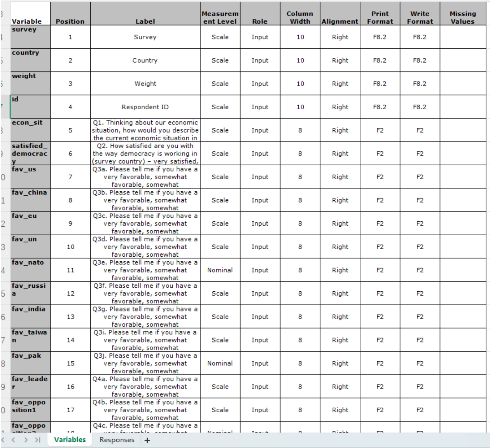Image resolution: width=490 pixels, height=448 pixels.
Task: Select Write Format 'F8.2' in weight row
Action: pyautogui.click(x=420, y=84)
